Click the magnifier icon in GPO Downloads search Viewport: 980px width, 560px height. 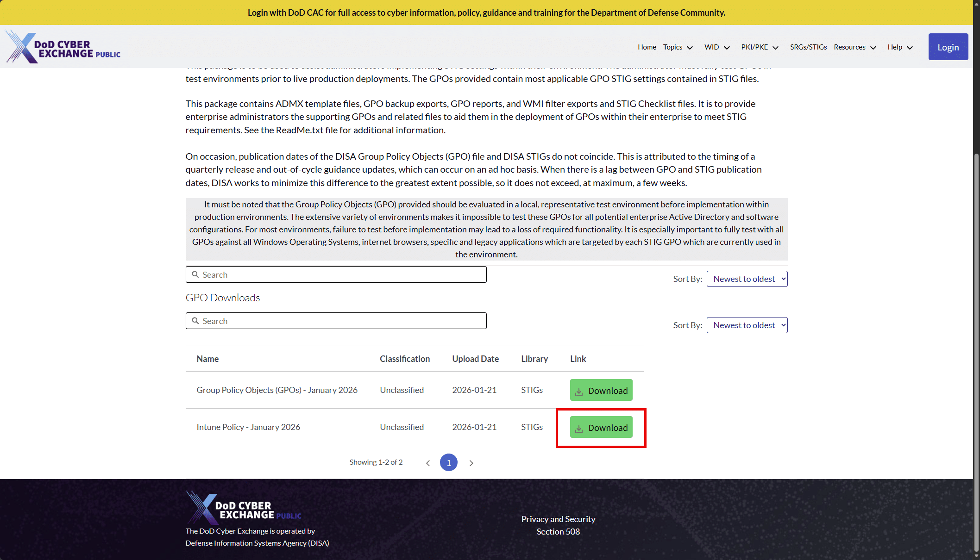[x=195, y=321]
